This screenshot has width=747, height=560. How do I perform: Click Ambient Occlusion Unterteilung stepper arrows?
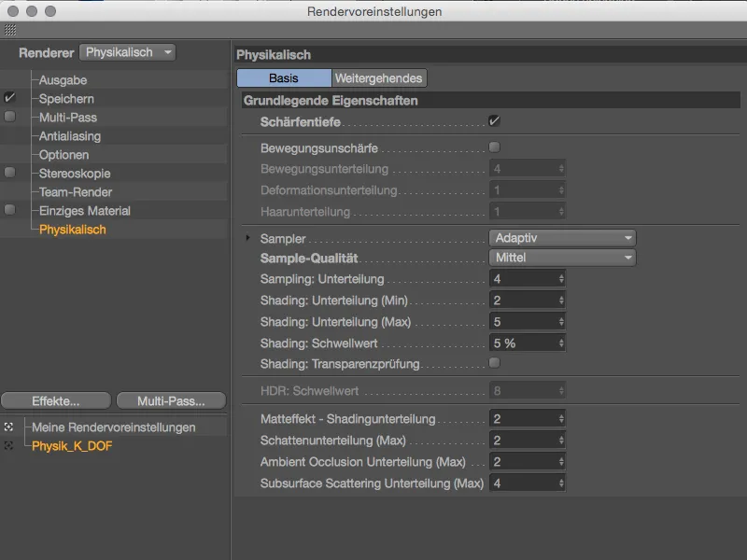pyautogui.click(x=561, y=461)
